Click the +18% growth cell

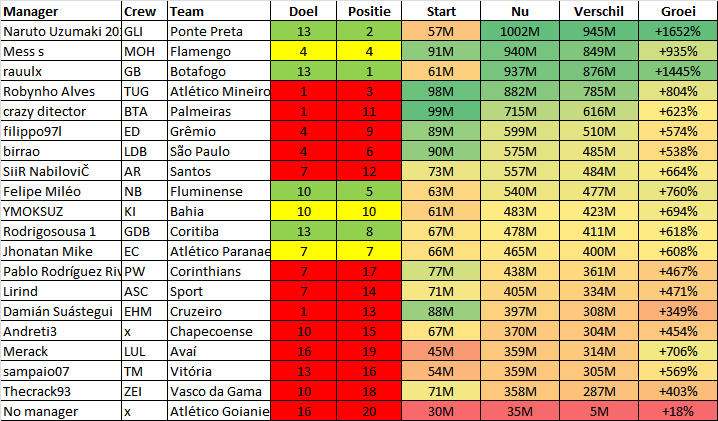[678, 411]
